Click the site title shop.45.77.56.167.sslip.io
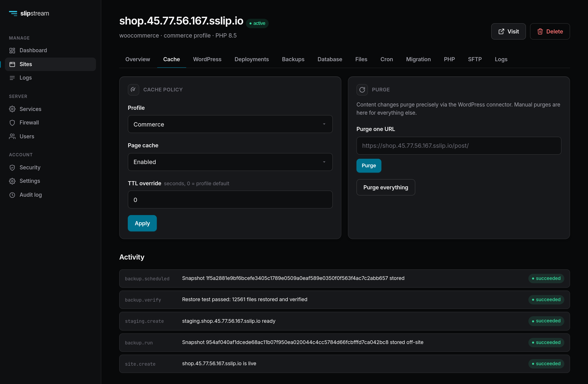Screen dimensions: 588x384 pyautogui.click(x=181, y=21)
